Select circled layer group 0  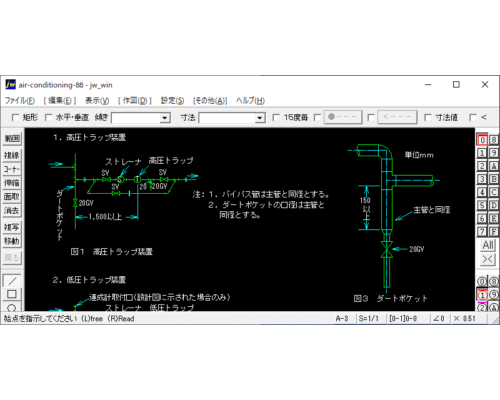[482, 282]
